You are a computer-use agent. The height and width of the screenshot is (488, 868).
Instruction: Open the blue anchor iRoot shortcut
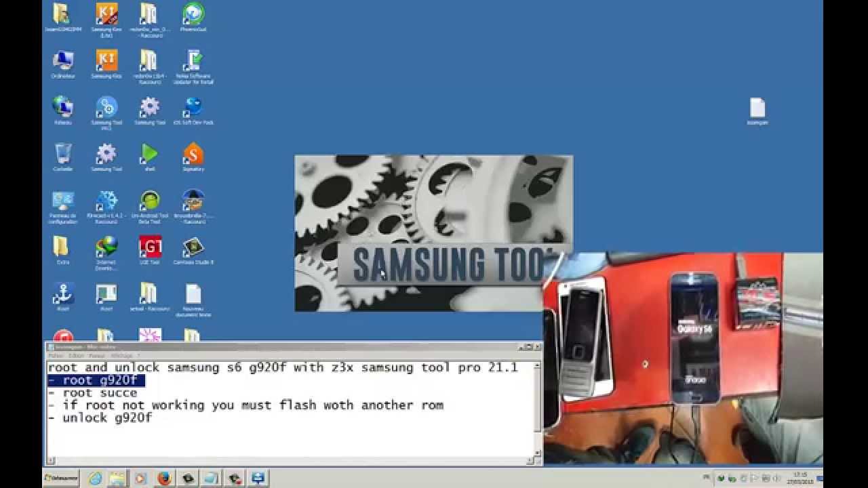point(63,297)
